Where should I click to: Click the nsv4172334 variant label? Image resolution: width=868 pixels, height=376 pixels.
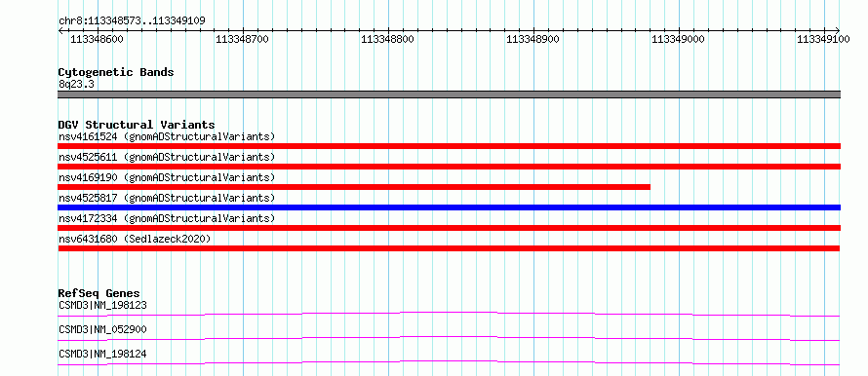(x=167, y=218)
